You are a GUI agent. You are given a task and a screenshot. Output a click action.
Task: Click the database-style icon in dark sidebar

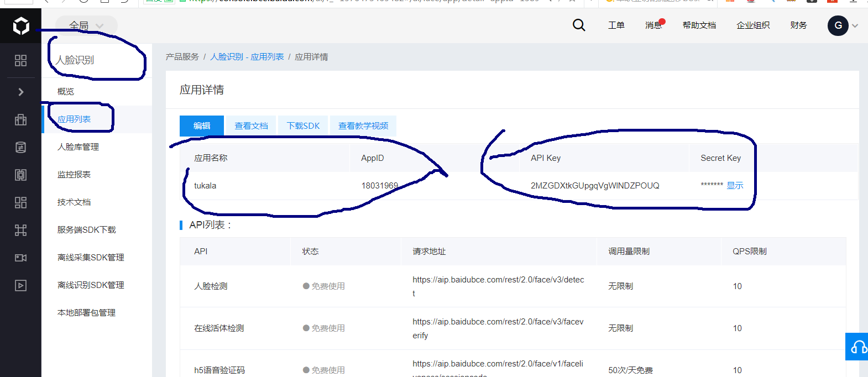pyautogui.click(x=20, y=147)
